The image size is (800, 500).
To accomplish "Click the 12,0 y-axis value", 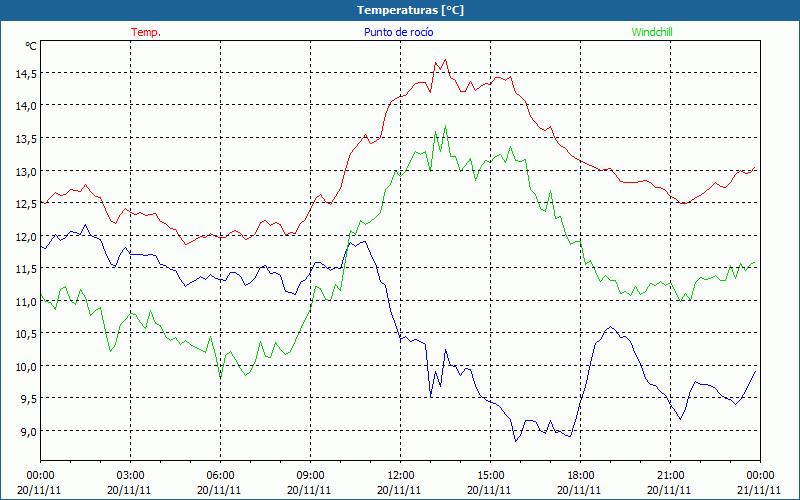I will [26, 237].
